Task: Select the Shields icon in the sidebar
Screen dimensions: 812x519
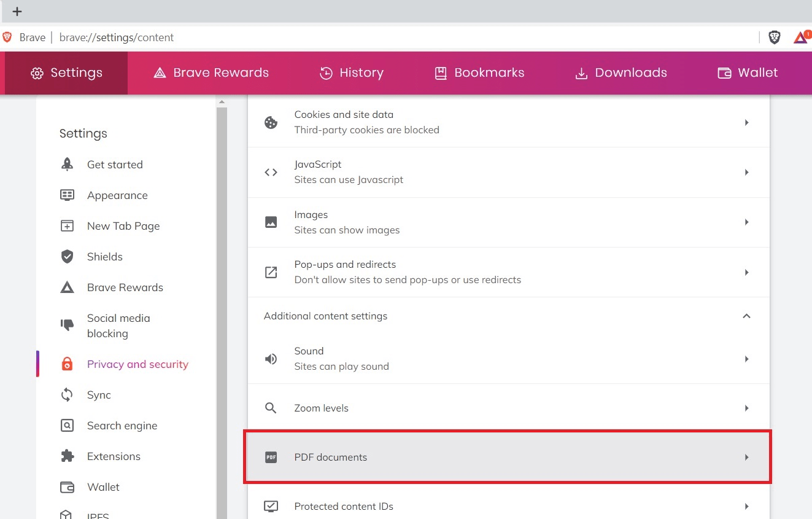Action: 68,257
